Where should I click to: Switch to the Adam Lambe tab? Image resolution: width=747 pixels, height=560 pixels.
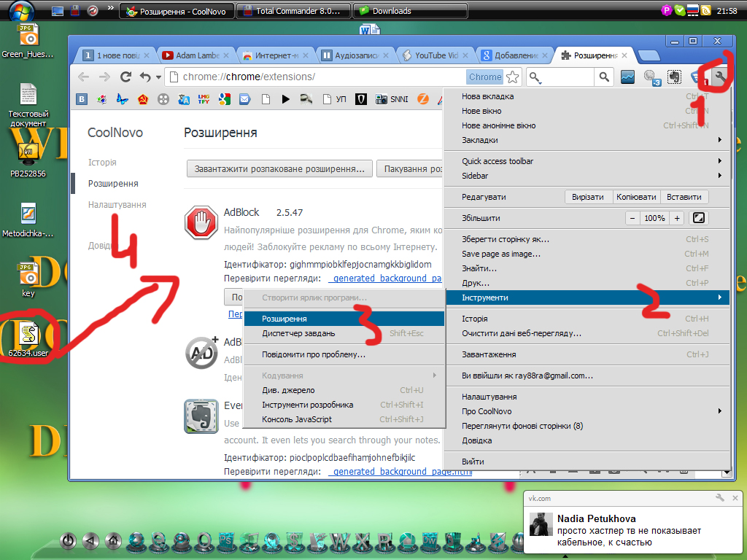click(196, 55)
